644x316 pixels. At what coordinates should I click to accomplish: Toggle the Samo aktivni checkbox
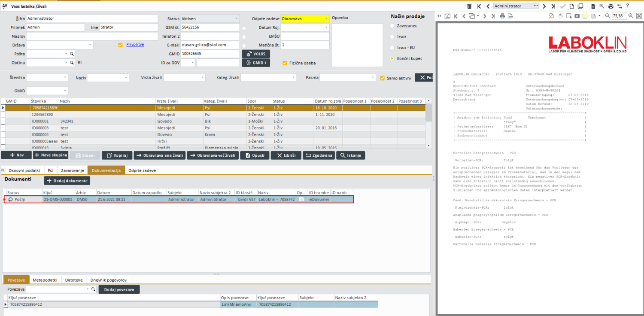click(x=382, y=78)
